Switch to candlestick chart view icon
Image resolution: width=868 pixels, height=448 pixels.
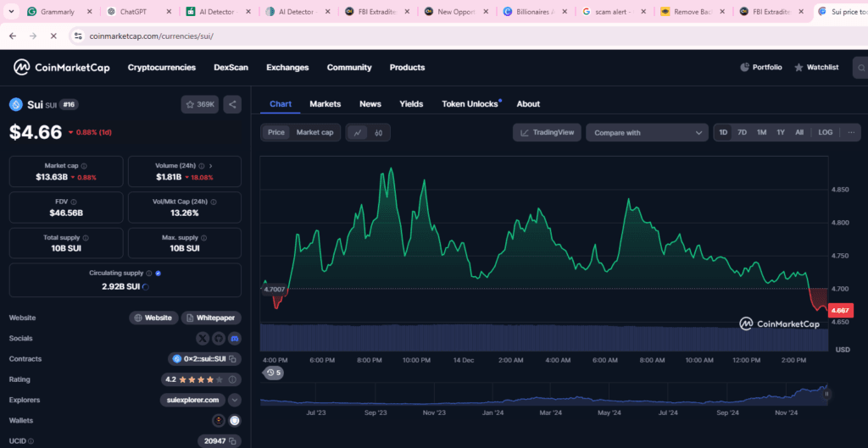[x=379, y=133]
